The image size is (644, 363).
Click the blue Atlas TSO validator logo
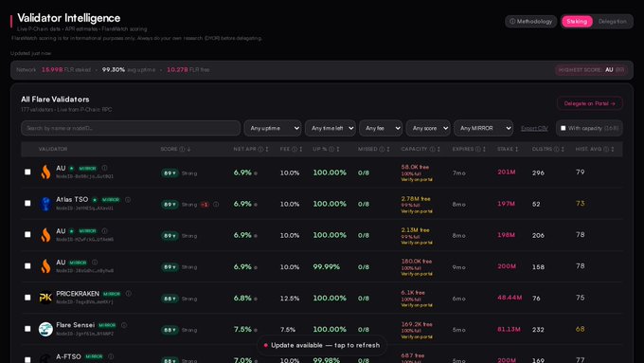pyautogui.click(x=45, y=204)
